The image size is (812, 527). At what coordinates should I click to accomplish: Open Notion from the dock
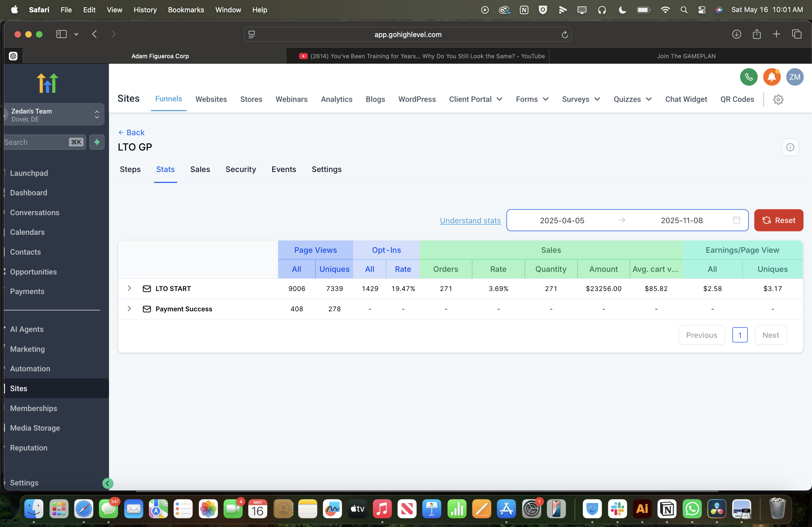[667, 509]
